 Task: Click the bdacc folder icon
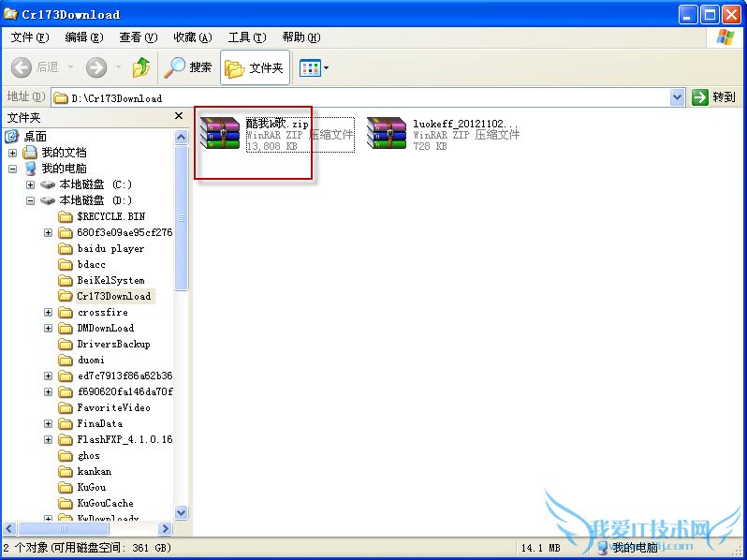click(x=66, y=264)
